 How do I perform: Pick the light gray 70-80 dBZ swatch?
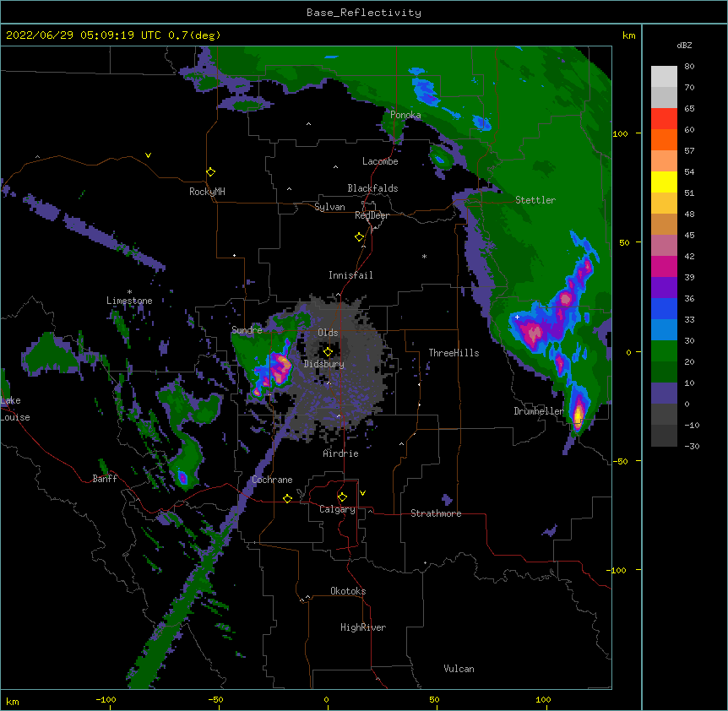pos(664,77)
